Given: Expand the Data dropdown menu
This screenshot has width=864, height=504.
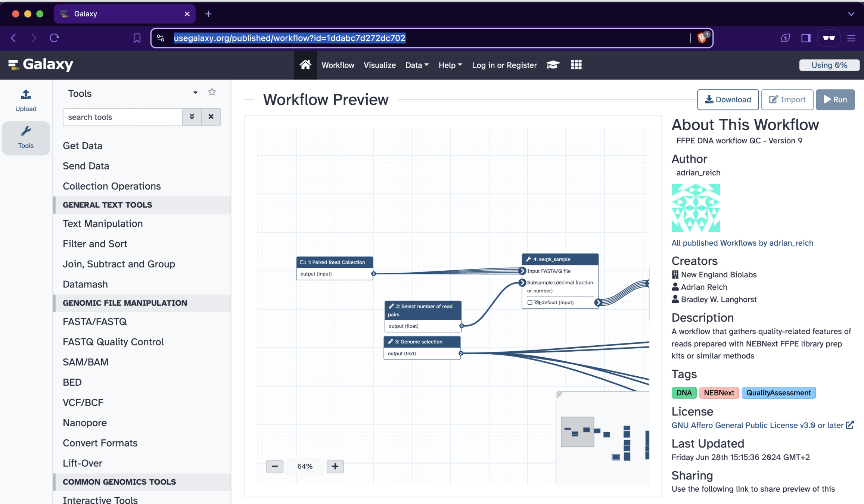Looking at the screenshot, I should click(x=417, y=65).
